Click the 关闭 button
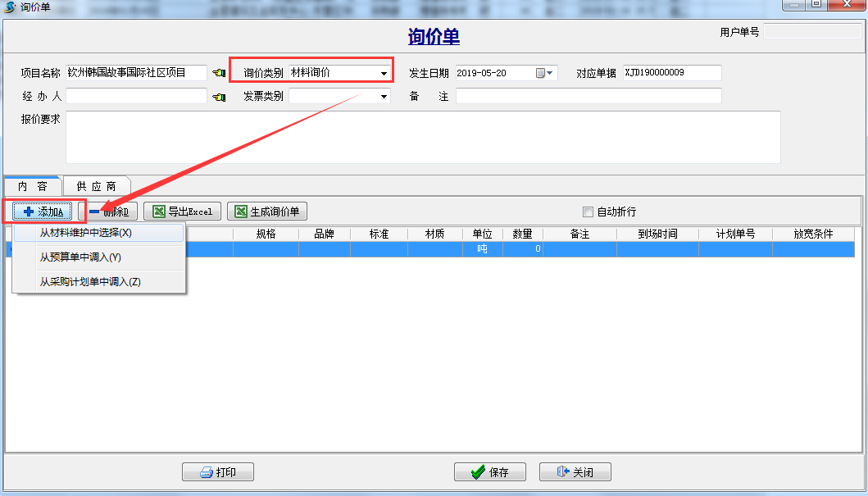Viewport: 868px width, 496px height. click(x=575, y=472)
